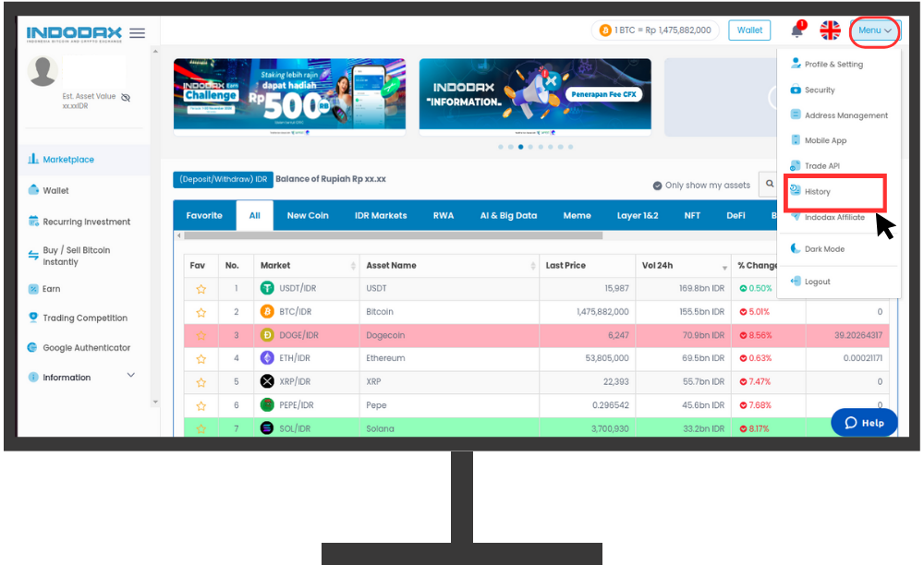Click the BTC price ticker pill

click(x=655, y=30)
